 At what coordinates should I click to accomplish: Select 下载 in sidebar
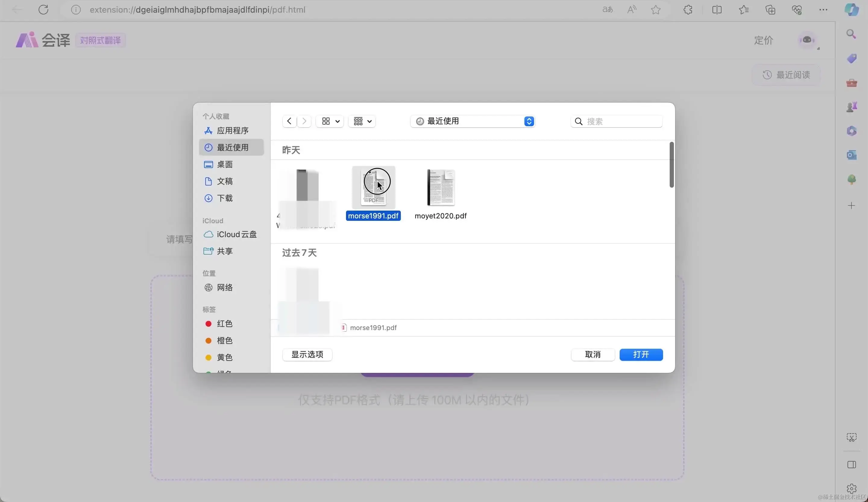coord(231,198)
